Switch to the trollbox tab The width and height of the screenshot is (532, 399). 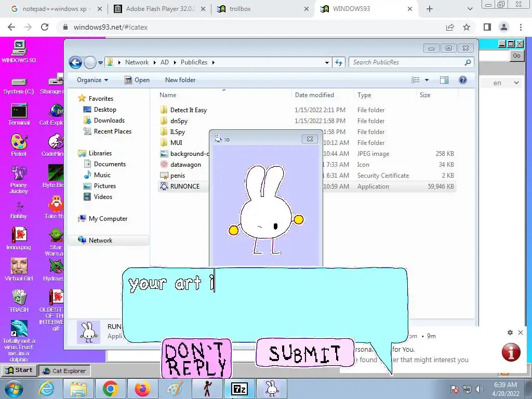tap(262, 9)
